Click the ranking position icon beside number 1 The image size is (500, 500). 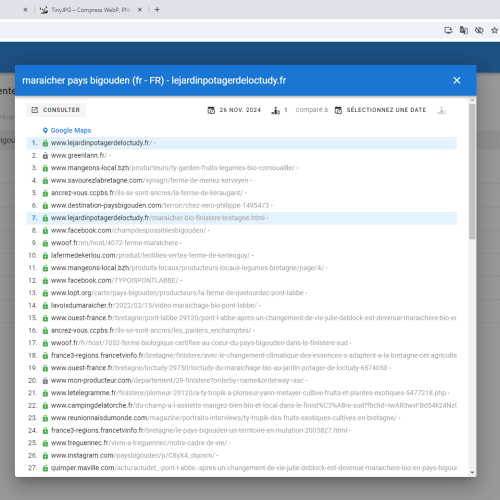point(275,110)
